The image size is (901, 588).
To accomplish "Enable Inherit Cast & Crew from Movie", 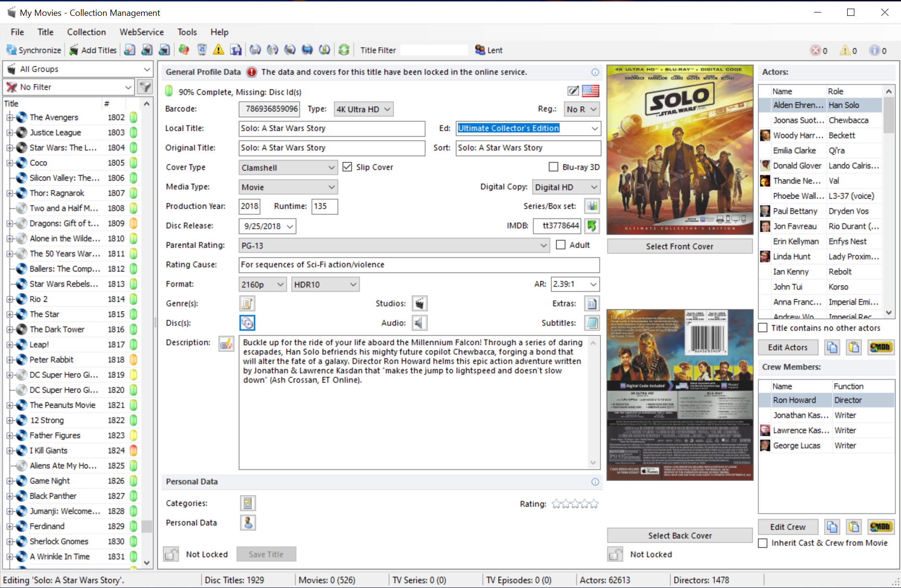I will click(763, 543).
